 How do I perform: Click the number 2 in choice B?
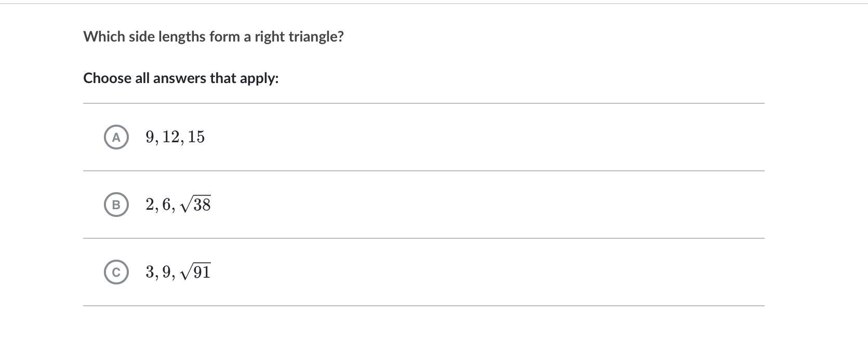pyautogui.click(x=150, y=205)
